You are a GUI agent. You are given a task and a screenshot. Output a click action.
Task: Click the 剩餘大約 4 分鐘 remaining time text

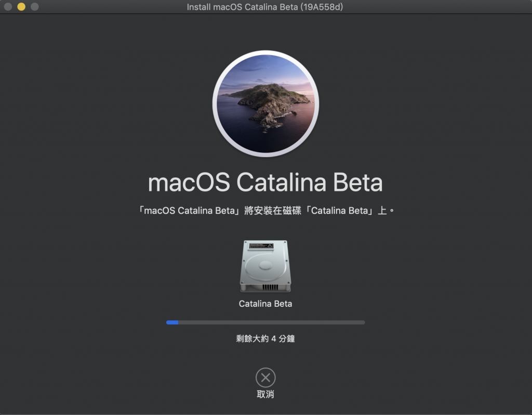(265, 339)
